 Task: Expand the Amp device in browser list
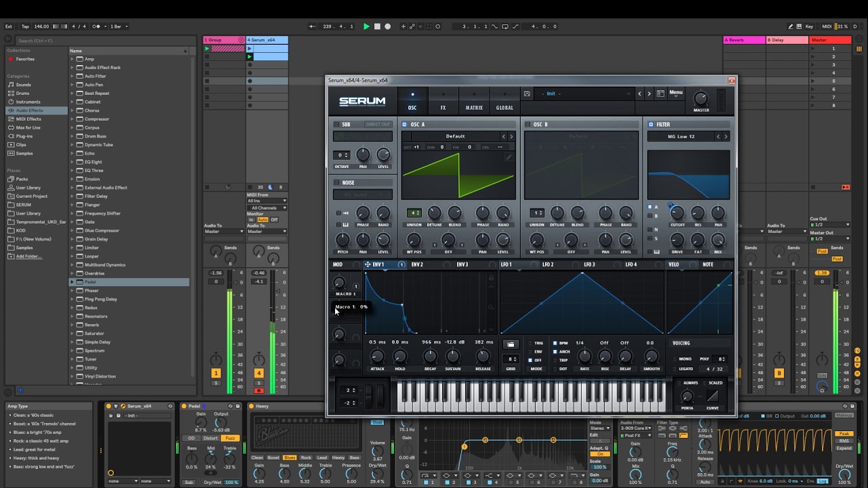tap(72, 59)
